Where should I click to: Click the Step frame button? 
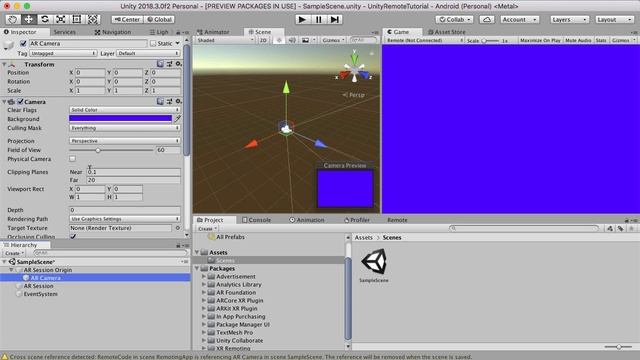[334, 19]
